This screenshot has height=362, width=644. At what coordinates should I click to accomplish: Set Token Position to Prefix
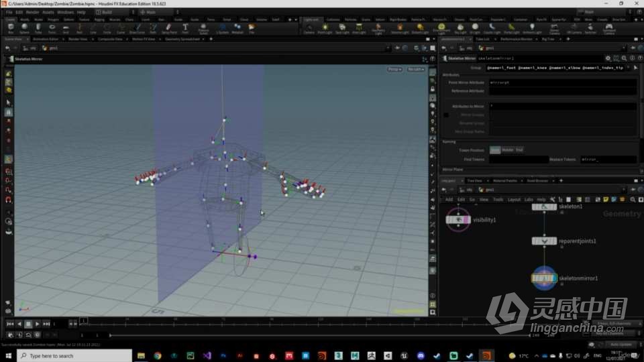point(495,150)
